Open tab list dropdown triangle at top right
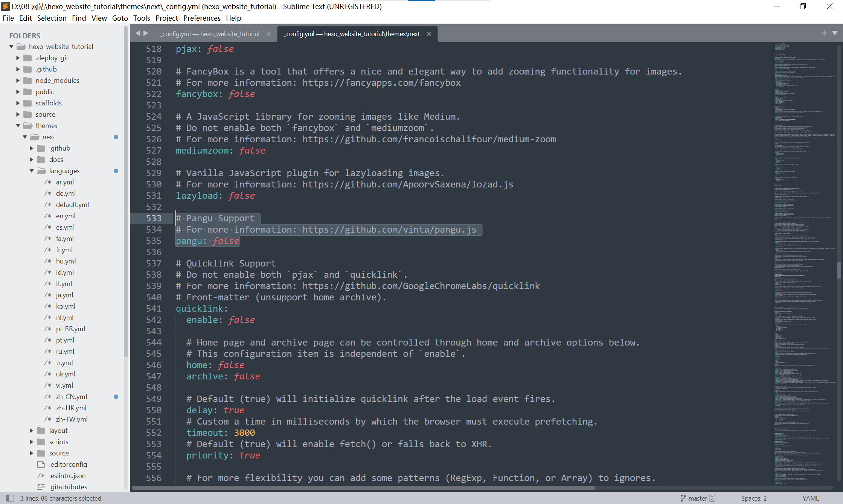Viewport: 843px width, 504px height. 835,33
